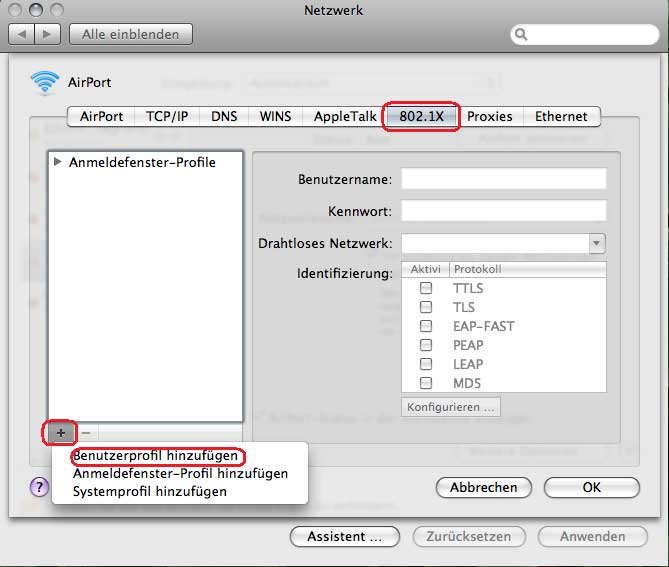
Task: Enable the TTLS protocol checkbox
Action: pyautogui.click(x=426, y=288)
